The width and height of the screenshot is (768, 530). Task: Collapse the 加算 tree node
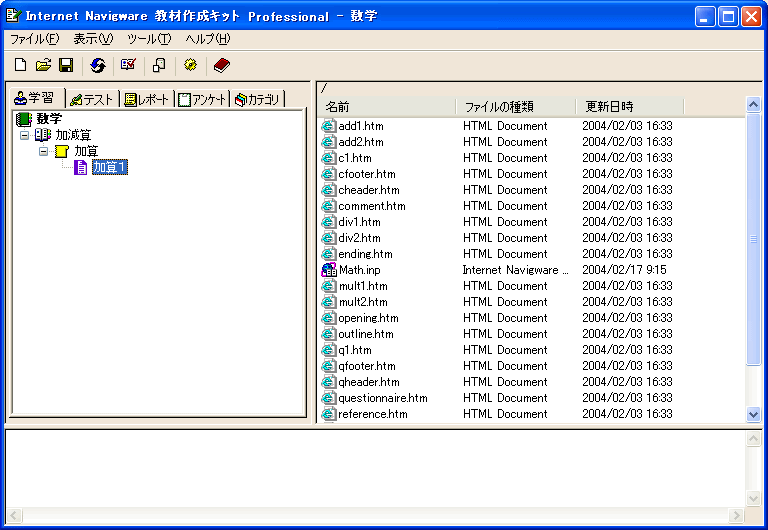tap(44, 151)
